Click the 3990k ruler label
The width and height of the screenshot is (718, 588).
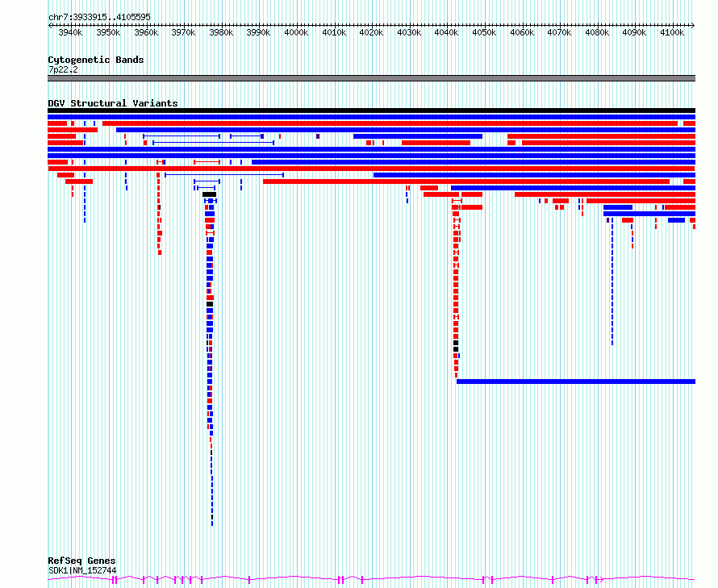(x=258, y=32)
